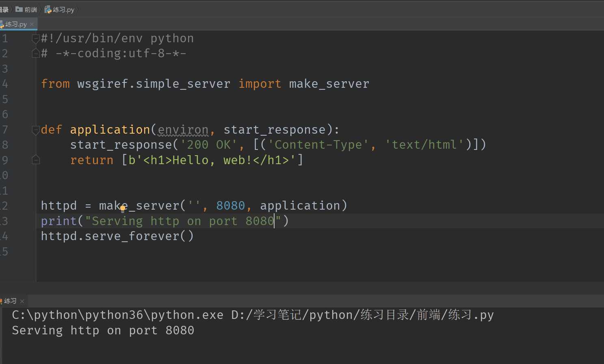Click the fold end marker at return line

click(x=36, y=160)
